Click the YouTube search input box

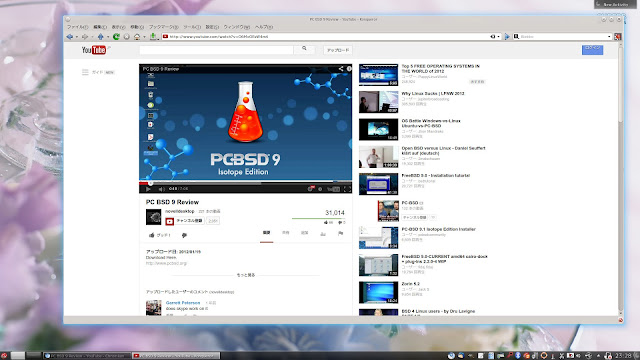click(216, 50)
